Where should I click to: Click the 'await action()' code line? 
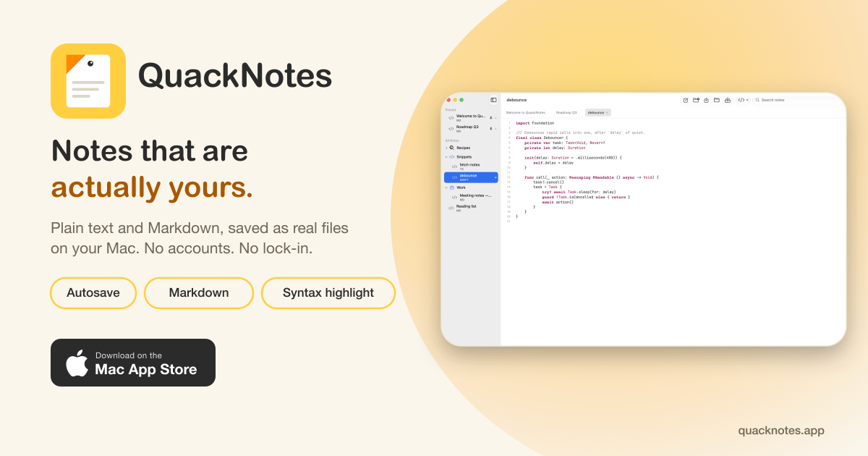coord(558,202)
